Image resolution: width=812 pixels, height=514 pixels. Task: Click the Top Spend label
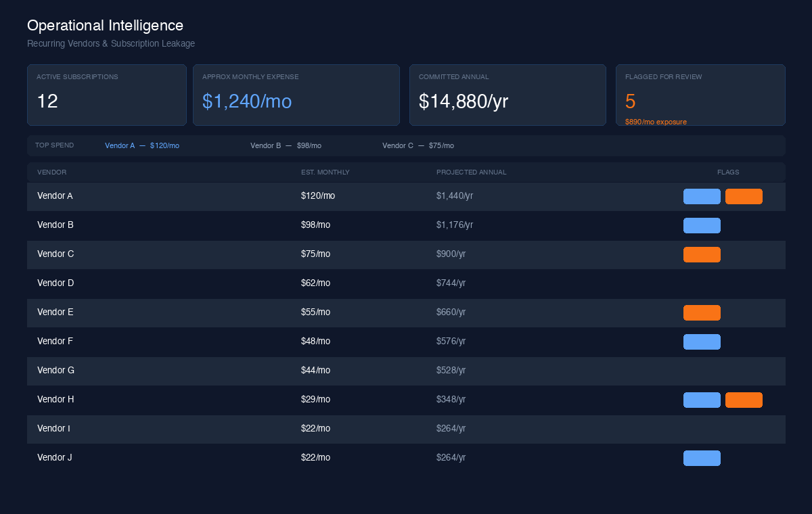click(x=55, y=145)
